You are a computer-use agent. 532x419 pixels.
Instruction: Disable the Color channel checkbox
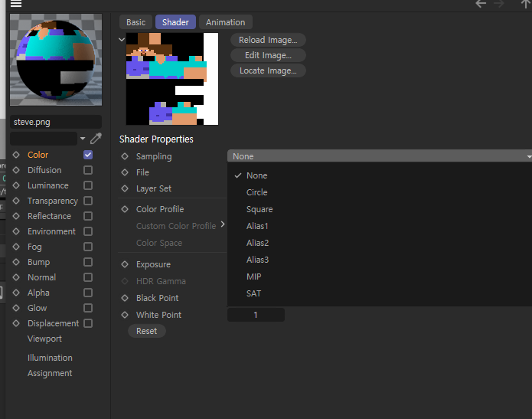click(x=88, y=155)
